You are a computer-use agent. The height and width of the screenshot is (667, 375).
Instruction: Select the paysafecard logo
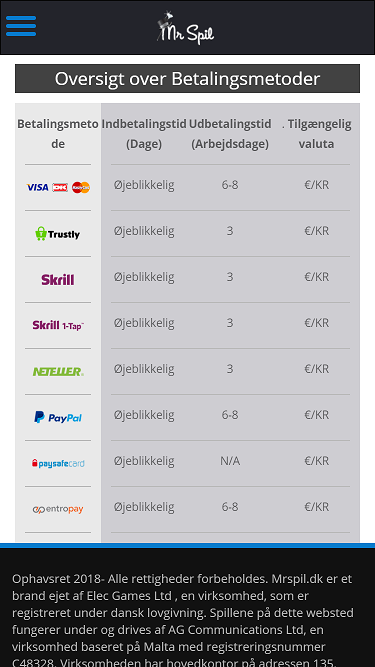[58, 463]
